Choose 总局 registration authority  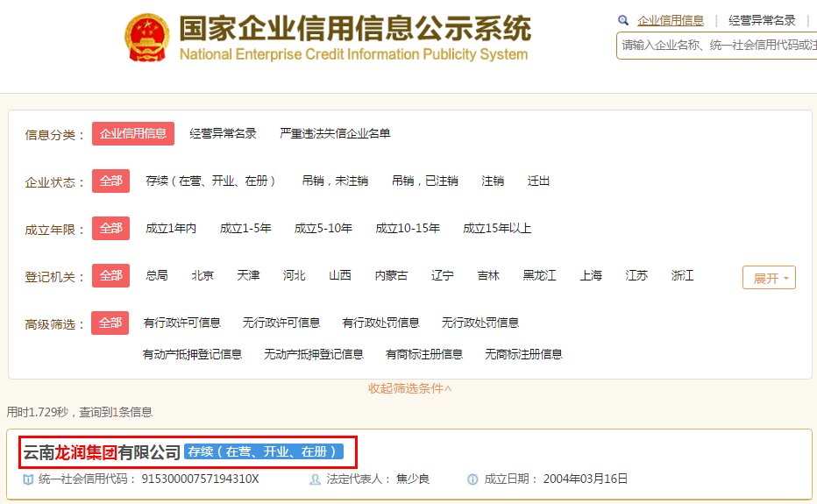[157, 275]
